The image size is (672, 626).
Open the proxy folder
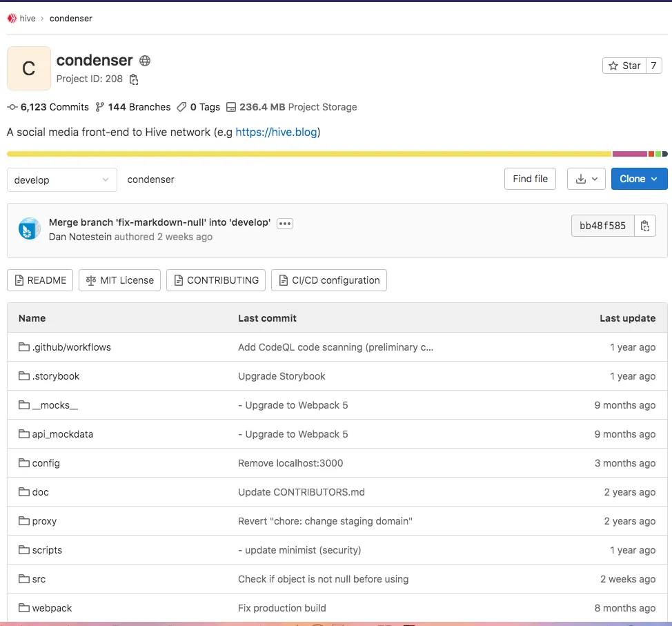coord(44,521)
